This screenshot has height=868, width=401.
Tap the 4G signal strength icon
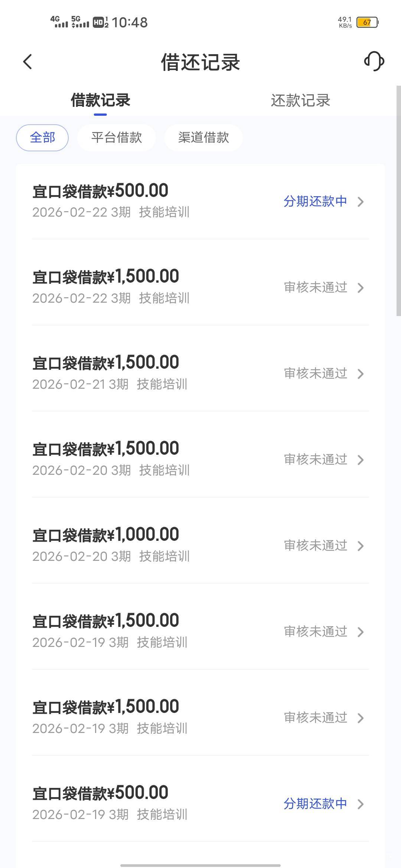59,22
